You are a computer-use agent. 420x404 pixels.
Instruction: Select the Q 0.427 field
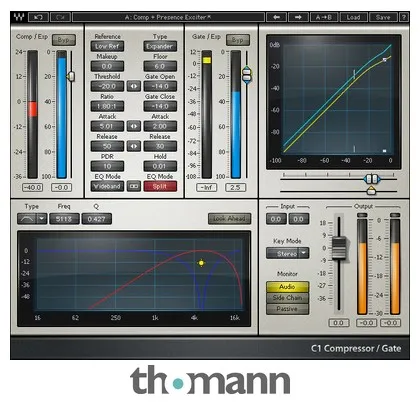(x=97, y=219)
